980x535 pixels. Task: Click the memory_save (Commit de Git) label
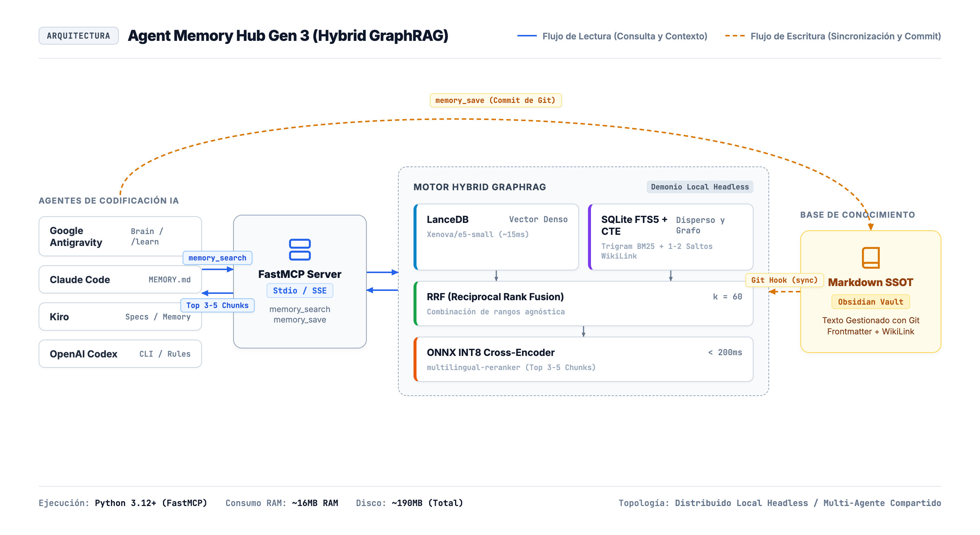[x=495, y=100]
